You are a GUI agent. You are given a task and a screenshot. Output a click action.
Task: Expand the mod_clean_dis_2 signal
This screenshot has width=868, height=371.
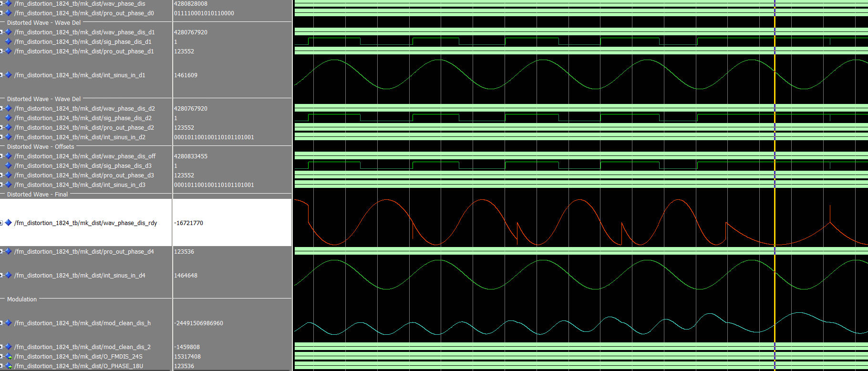coord(1,347)
